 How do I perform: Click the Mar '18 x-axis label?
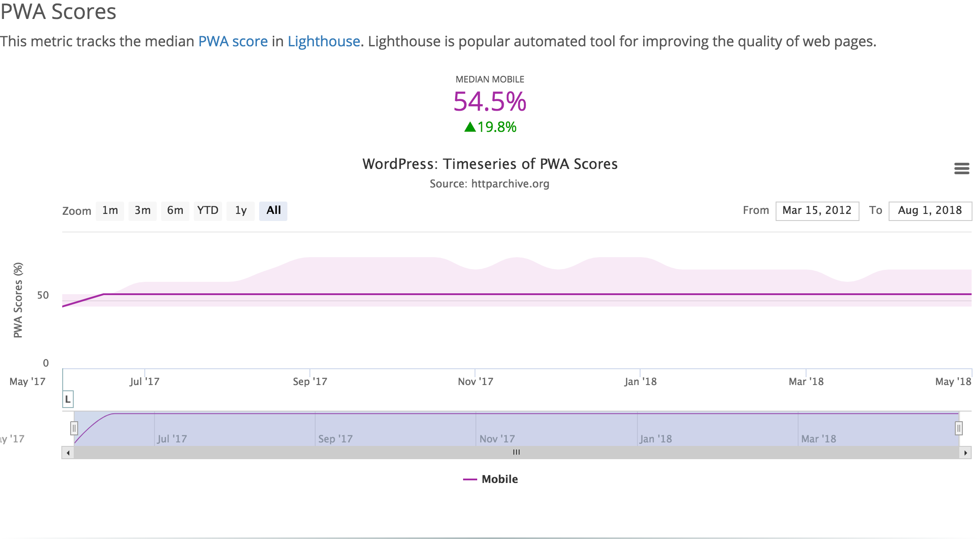point(806,382)
